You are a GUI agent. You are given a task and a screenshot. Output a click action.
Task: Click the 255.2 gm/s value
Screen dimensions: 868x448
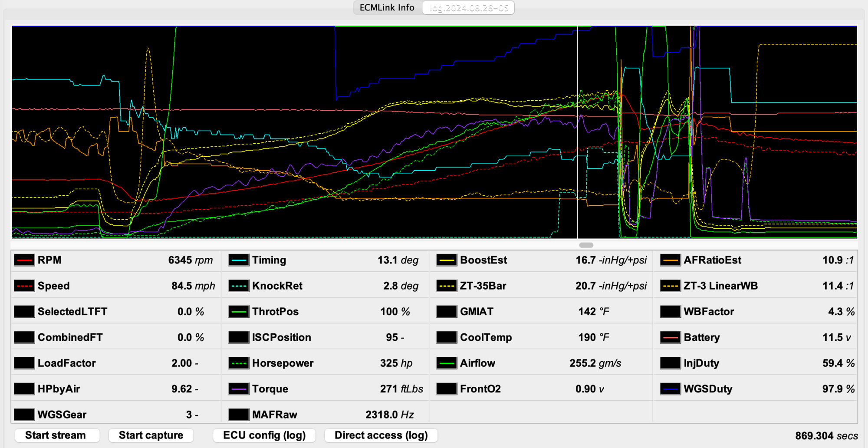point(595,363)
